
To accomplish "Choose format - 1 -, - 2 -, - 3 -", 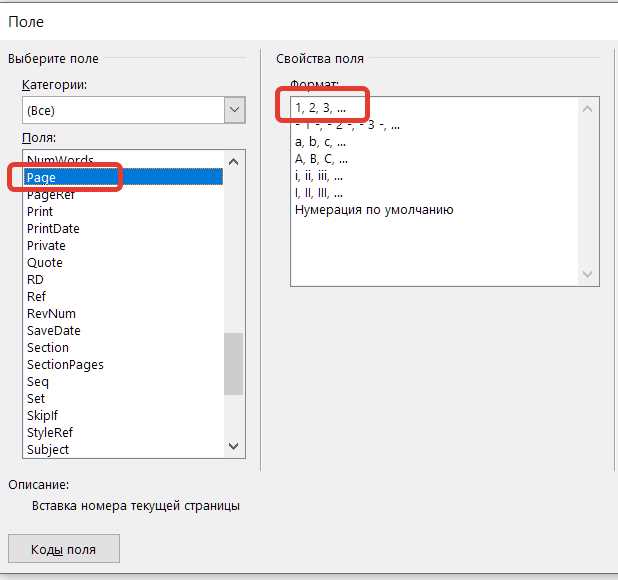I will (x=434, y=125).
